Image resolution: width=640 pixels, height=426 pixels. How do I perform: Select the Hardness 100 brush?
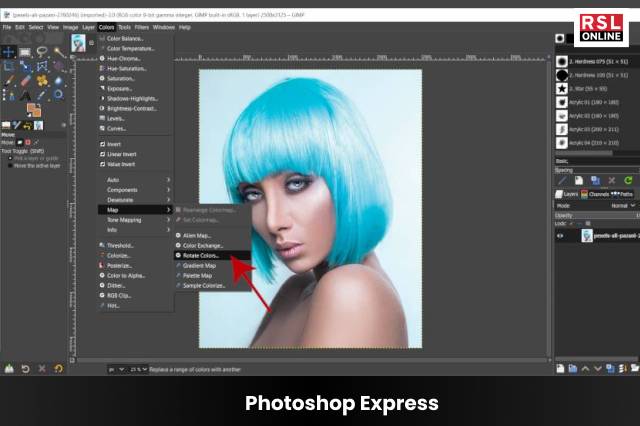pos(596,75)
